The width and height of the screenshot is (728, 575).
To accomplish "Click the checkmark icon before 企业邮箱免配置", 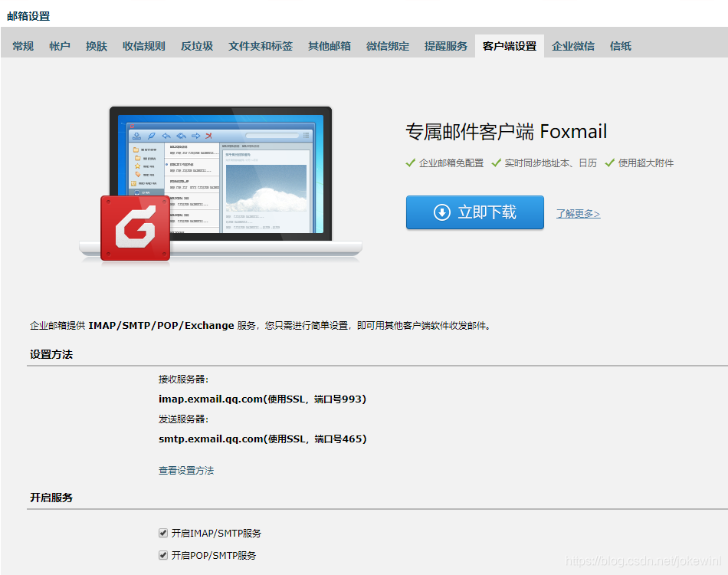I will (x=411, y=163).
